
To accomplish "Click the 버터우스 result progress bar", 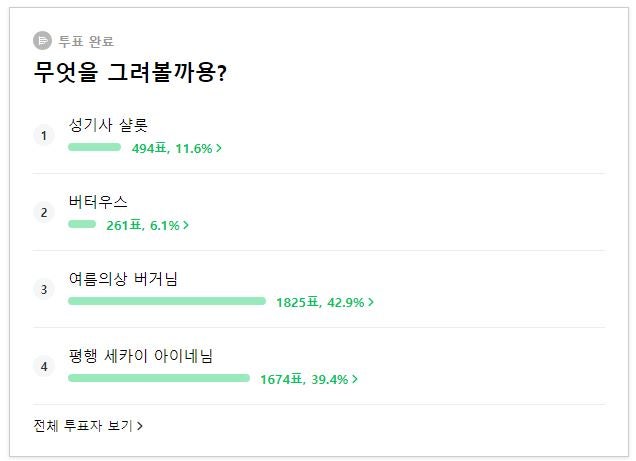I will pos(82,224).
